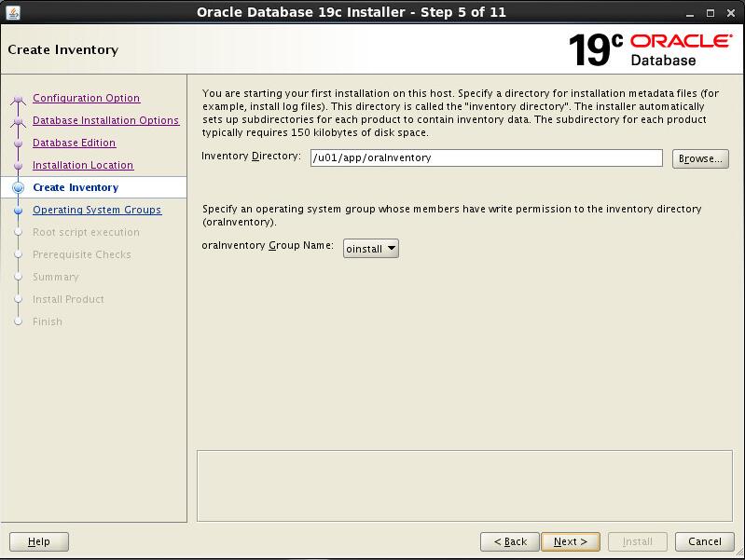The height and width of the screenshot is (560, 745).
Task: Click the step bullet beside Installation Location
Action: (18, 166)
